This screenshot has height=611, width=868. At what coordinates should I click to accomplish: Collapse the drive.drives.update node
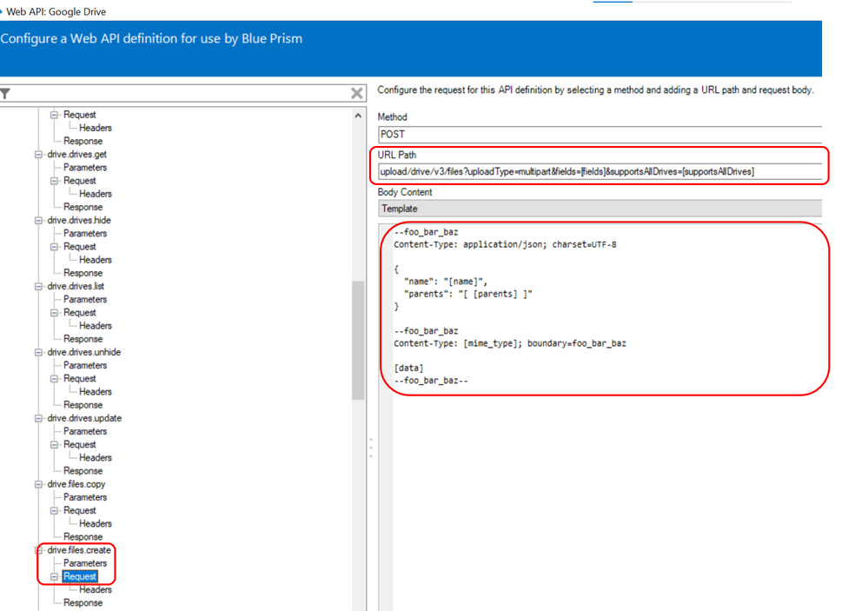[x=38, y=418]
